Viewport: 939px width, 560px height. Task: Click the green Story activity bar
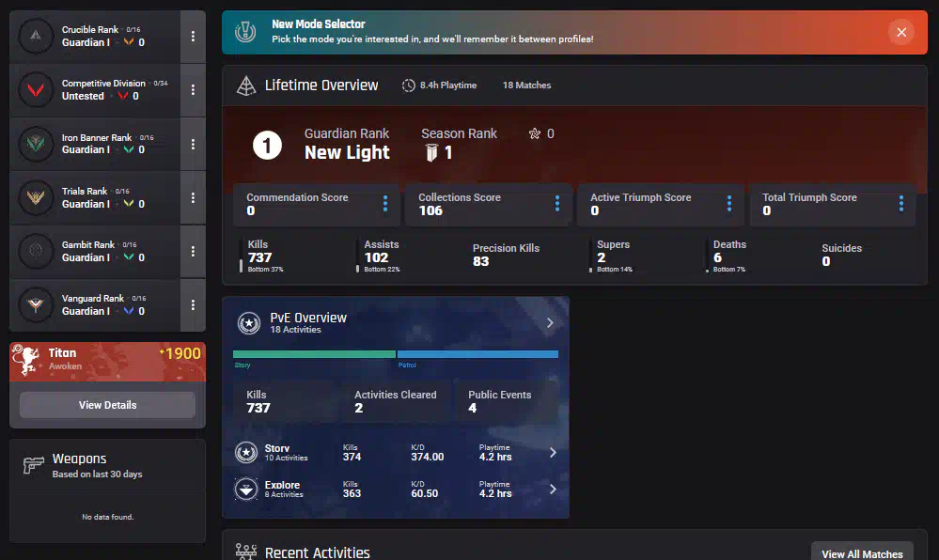coord(314,354)
